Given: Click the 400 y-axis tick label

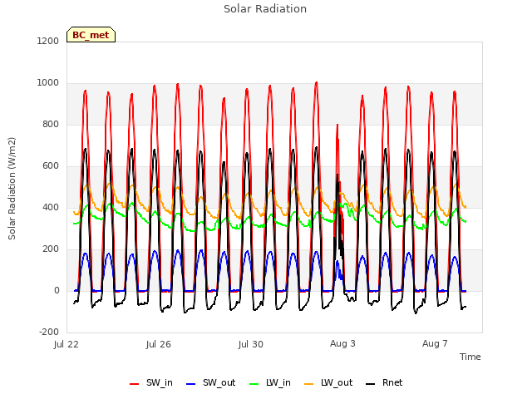Looking at the screenshot, I should click(51, 207).
